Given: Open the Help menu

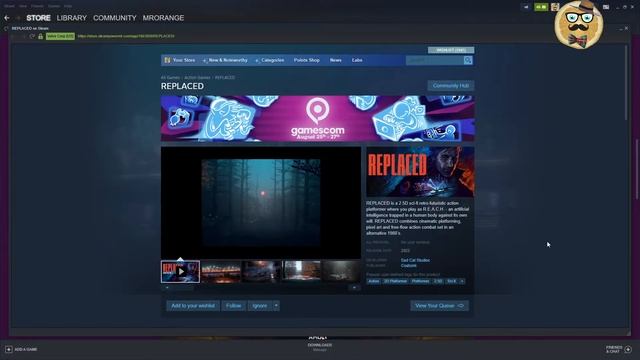Looking at the screenshot, I should pyautogui.click(x=68, y=6).
